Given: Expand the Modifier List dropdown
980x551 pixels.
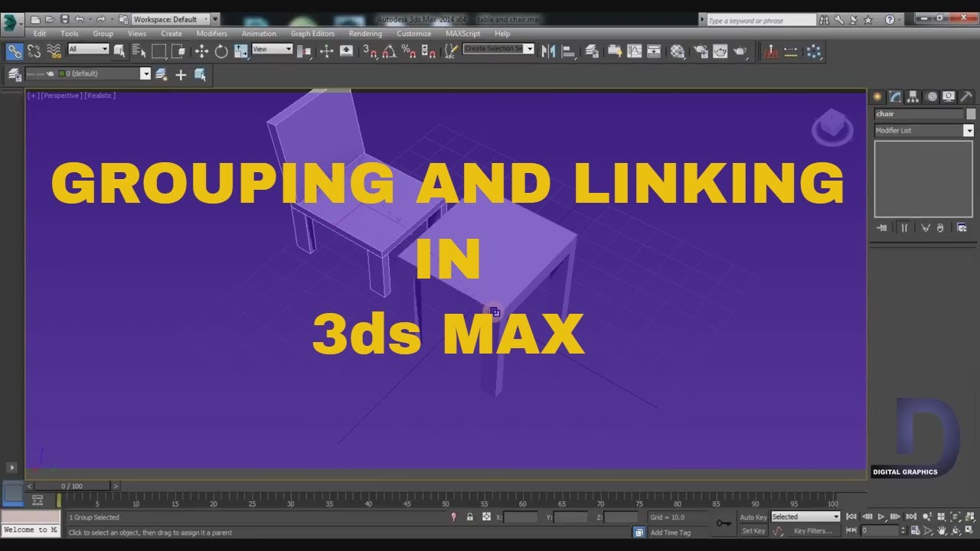Looking at the screenshot, I should [924, 131].
